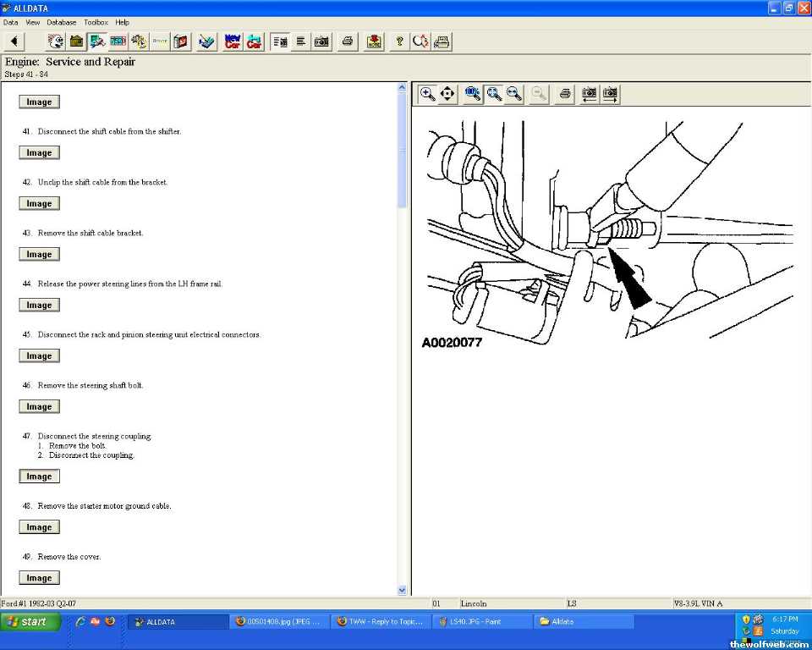The image size is (812, 650).
Task: Click the back arrow toolbar button
Action: (14, 41)
